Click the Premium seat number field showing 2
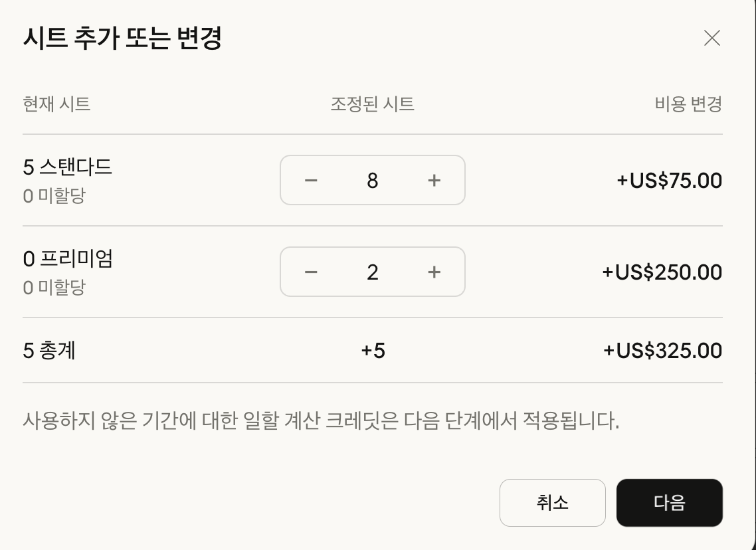The image size is (756, 550). click(373, 272)
